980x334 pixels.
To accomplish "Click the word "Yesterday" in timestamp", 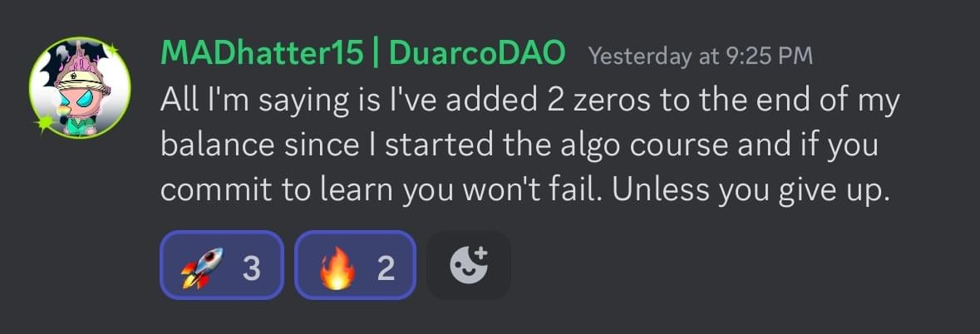I will tap(641, 56).
